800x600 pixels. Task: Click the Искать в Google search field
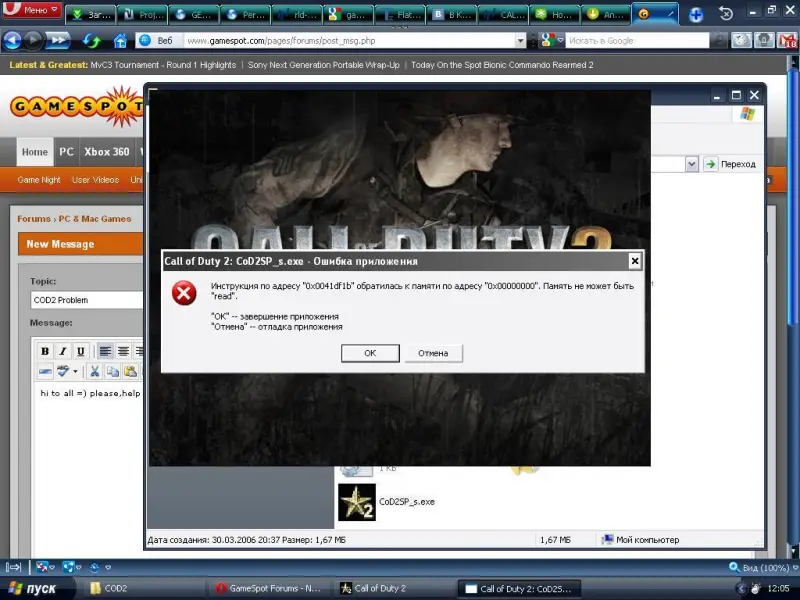[x=637, y=41]
